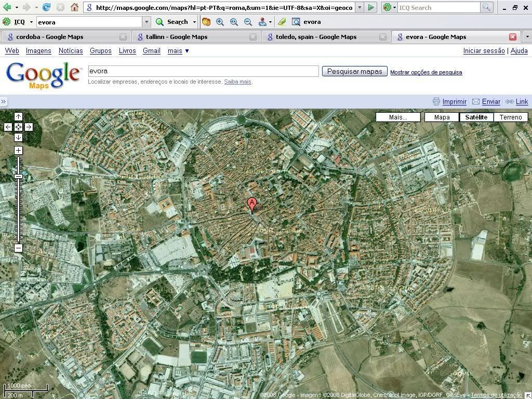Click the map zoom out minus button
The image size is (532, 399).
18,248
